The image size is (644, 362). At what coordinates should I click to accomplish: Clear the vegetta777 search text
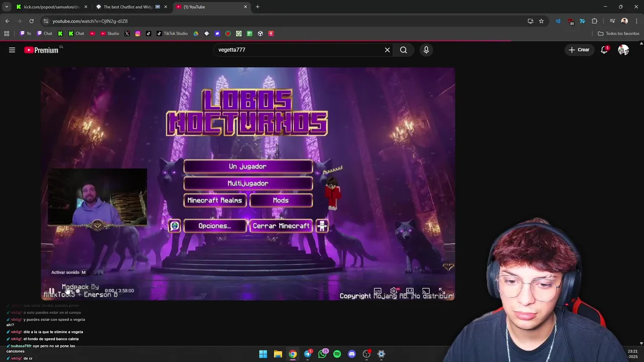click(387, 50)
